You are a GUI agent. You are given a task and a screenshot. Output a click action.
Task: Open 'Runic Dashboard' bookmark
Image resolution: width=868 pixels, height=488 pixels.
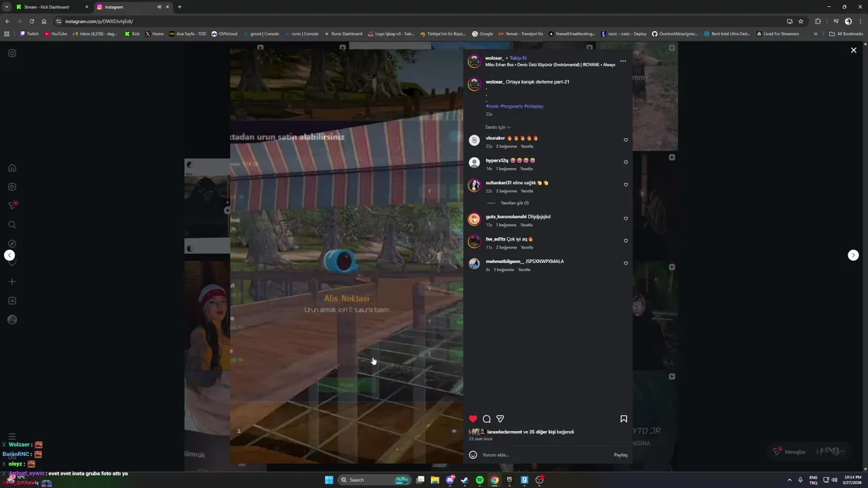click(x=342, y=33)
